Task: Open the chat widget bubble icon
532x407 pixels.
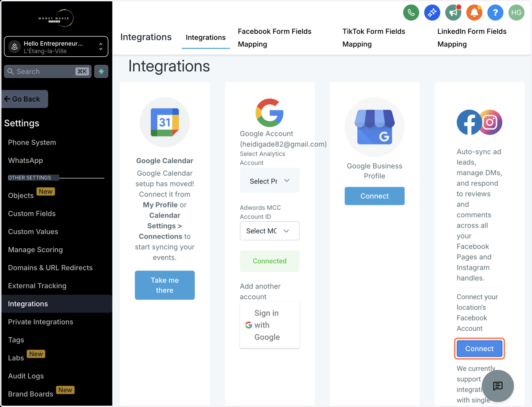Action: 498,386
